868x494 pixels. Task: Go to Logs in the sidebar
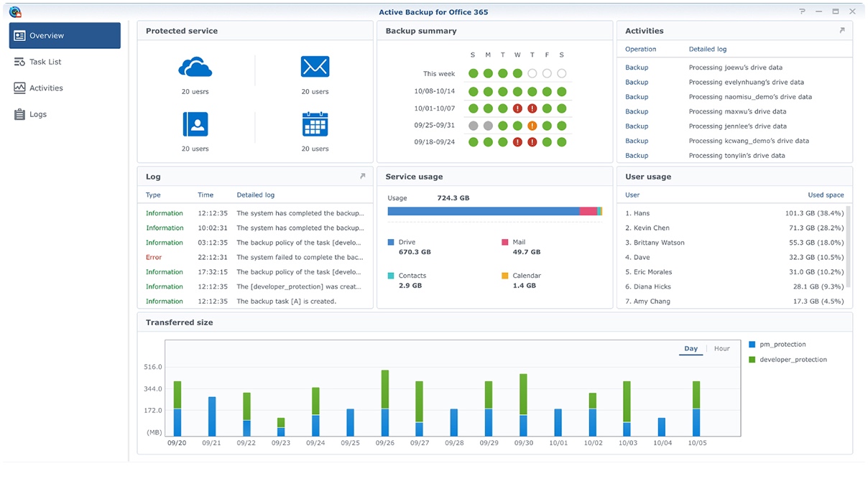coord(38,114)
